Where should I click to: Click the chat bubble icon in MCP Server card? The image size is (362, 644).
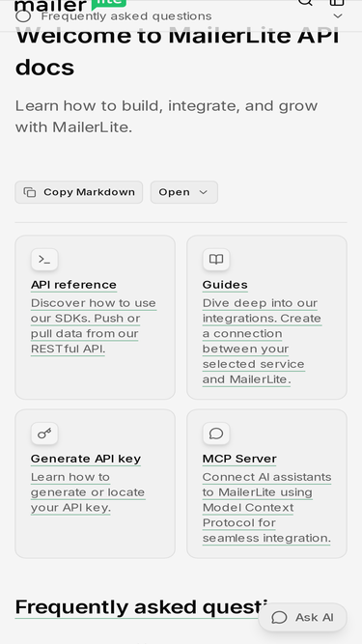pyautogui.click(x=216, y=434)
